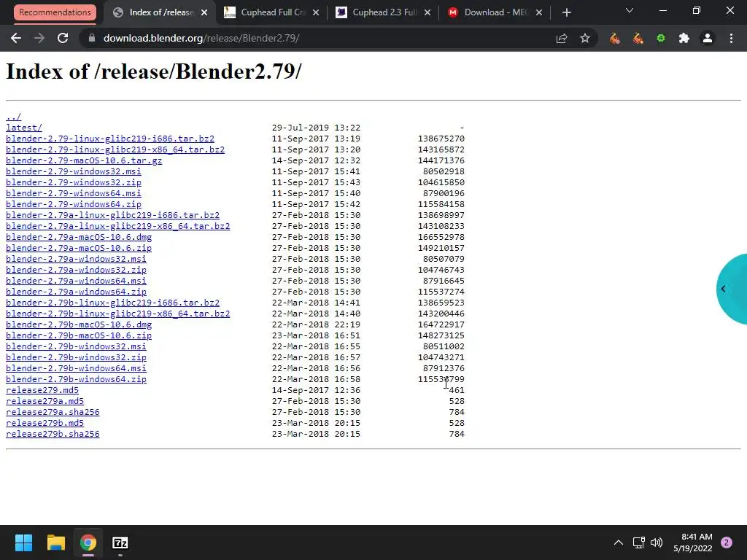Click the share page icon in address bar
This screenshot has height=560, width=747.
[562, 38]
